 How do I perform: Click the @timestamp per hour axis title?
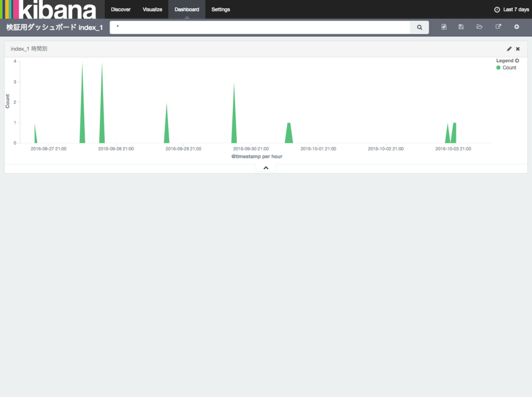[257, 156]
